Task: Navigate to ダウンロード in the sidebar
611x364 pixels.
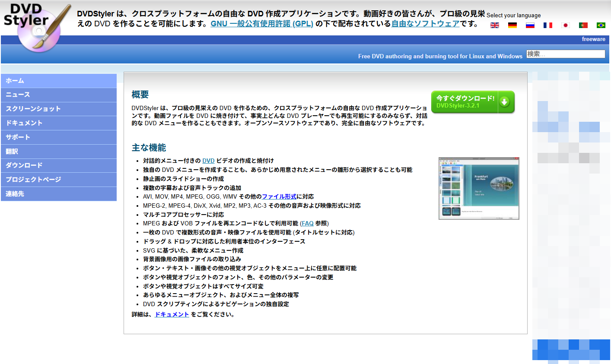Action: click(58, 165)
